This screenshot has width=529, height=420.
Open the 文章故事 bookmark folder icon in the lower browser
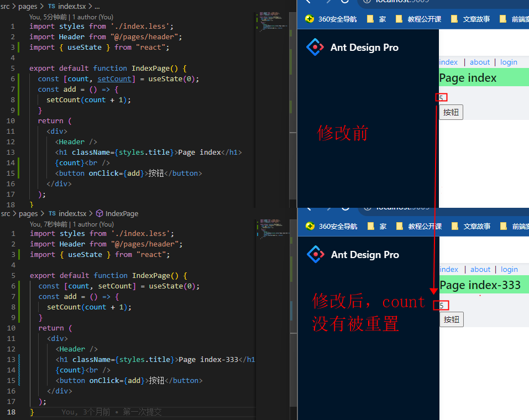click(x=455, y=226)
